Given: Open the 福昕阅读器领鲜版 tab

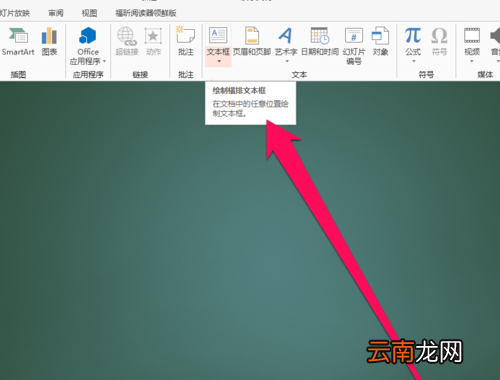Looking at the screenshot, I should 146,13.
